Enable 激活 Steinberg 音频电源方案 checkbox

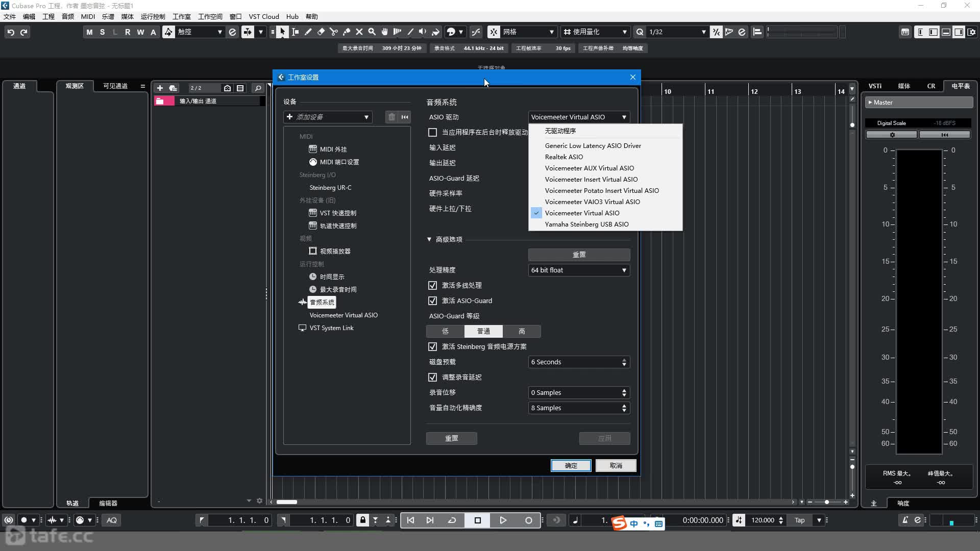tap(433, 346)
